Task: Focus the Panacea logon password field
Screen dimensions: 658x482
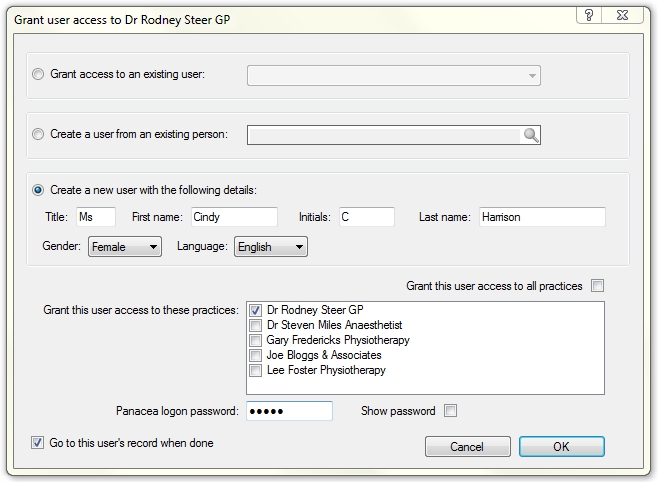Action: 289,411
